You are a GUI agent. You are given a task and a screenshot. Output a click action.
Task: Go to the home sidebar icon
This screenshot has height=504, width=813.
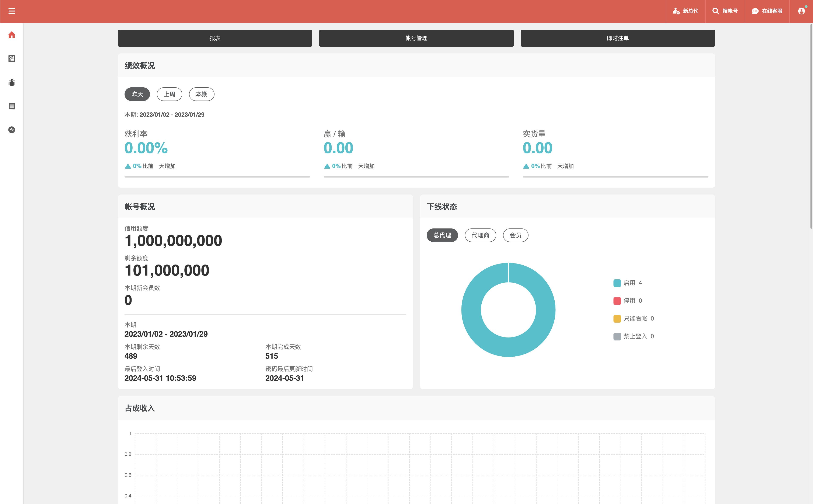[x=12, y=35]
